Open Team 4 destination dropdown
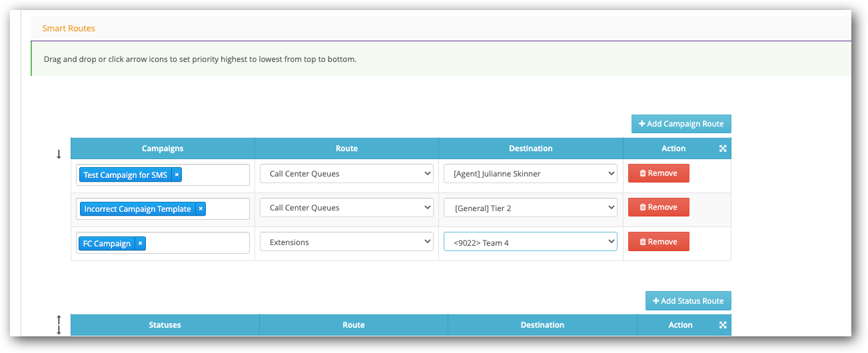Screen dimensions: 868x353 [530, 242]
